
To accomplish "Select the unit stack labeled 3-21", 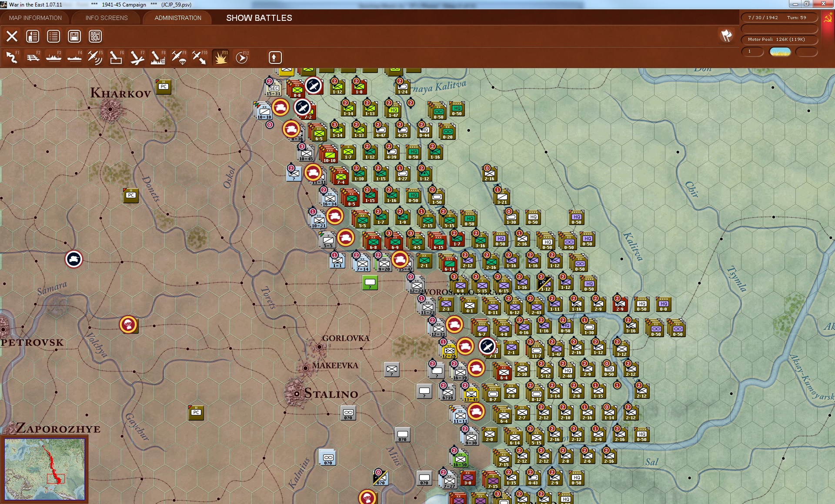I will point(502,197).
